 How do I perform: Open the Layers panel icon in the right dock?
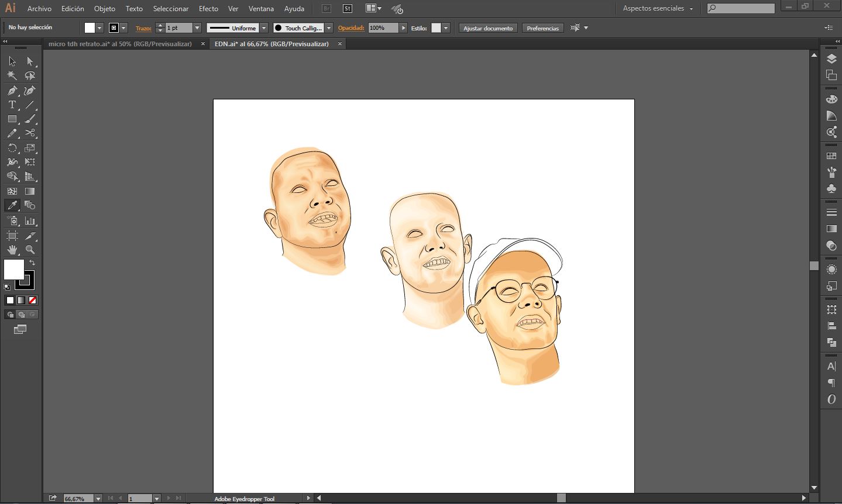pos(831,59)
